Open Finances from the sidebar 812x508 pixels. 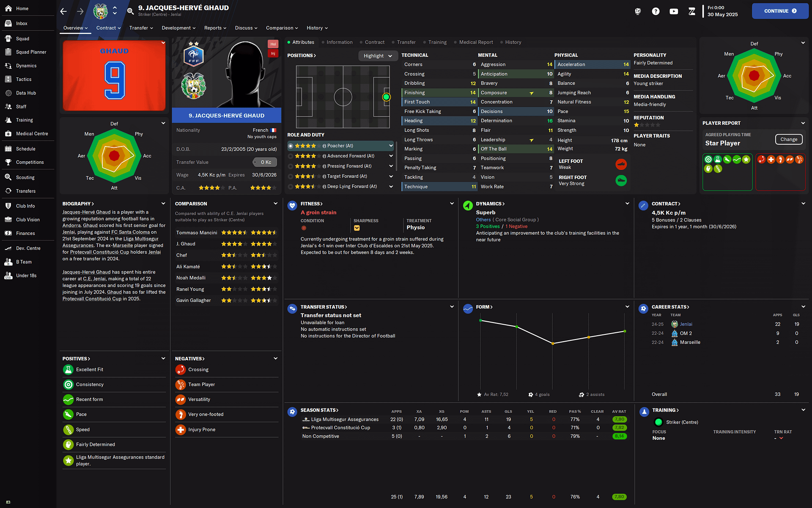[x=25, y=233]
